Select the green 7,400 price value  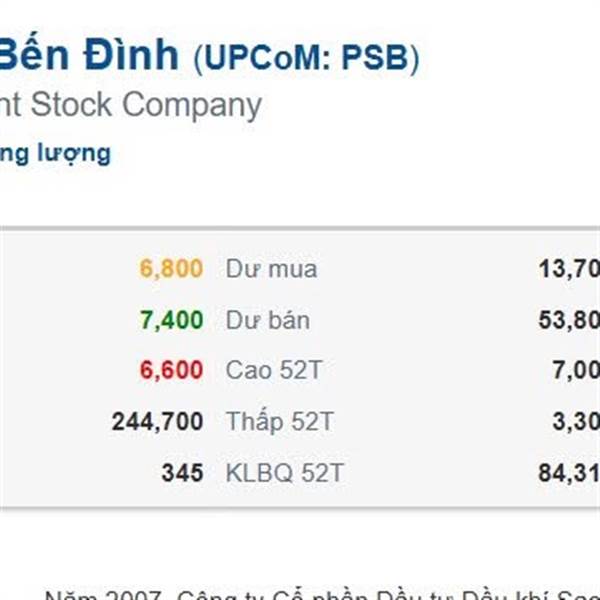tap(171, 320)
